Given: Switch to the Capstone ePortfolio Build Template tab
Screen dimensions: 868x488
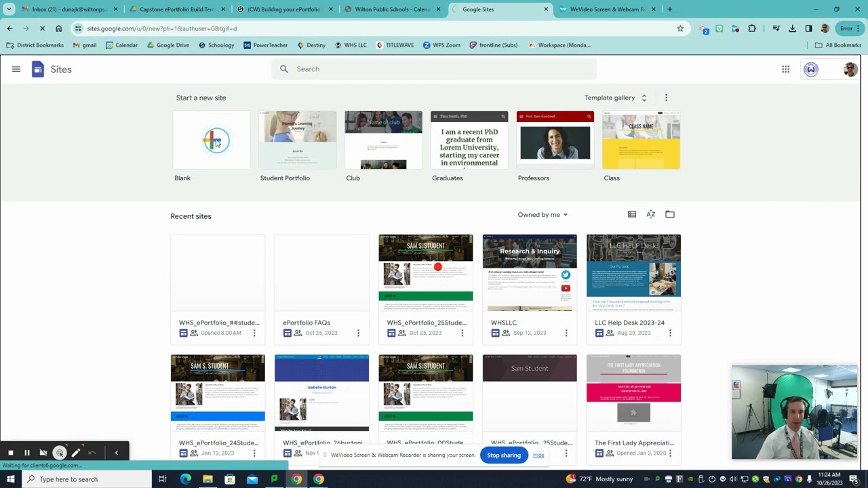Looking at the screenshot, I should 176,9.
